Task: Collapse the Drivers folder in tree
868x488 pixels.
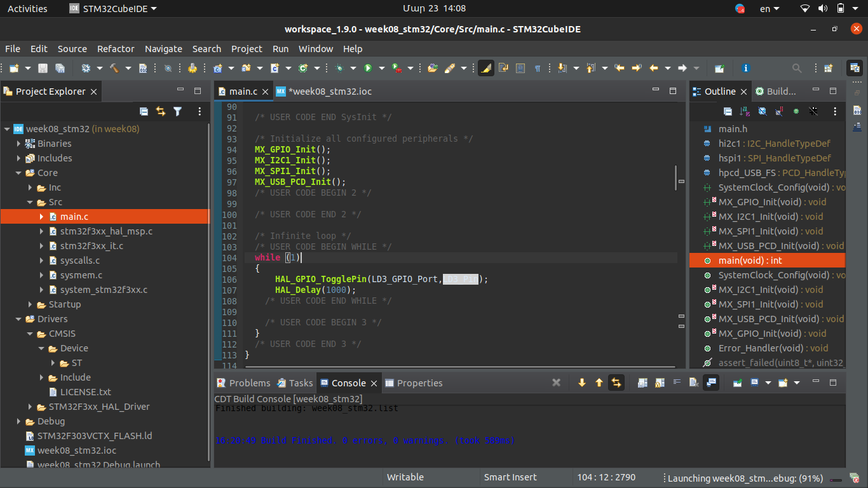Action: pyautogui.click(x=19, y=319)
